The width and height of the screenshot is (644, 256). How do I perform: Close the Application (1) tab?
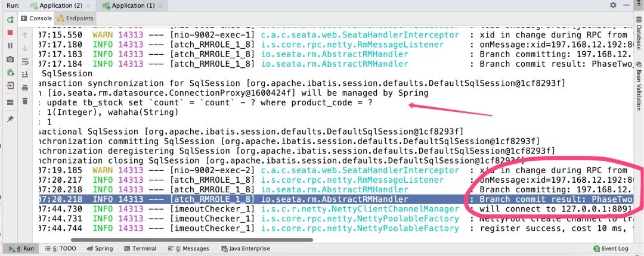160,6
